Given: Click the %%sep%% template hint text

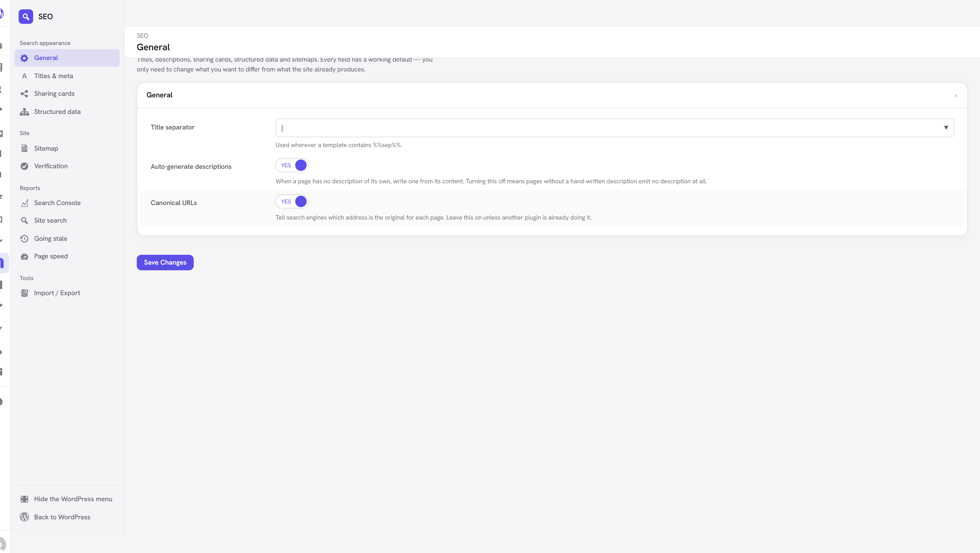Looking at the screenshot, I should [x=338, y=145].
